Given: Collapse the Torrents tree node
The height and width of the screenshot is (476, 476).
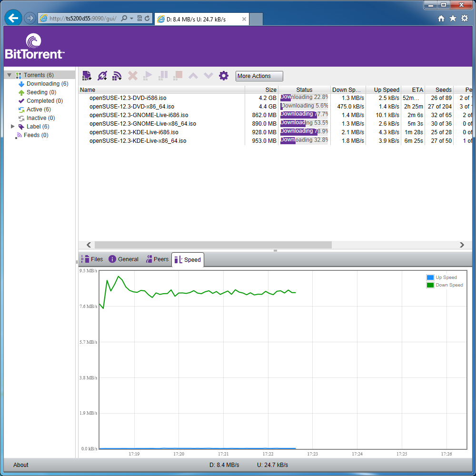Looking at the screenshot, I should (x=10, y=75).
